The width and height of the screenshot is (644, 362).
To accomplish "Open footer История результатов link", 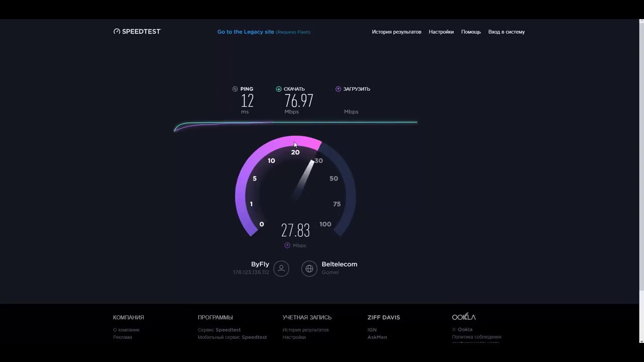I will [x=305, y=330].
